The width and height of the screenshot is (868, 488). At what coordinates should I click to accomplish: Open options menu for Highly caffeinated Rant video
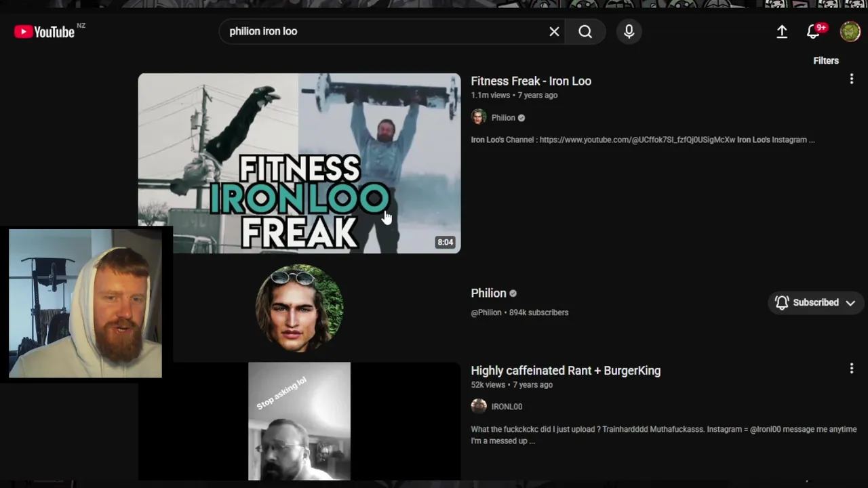click(x=851, y=369)
